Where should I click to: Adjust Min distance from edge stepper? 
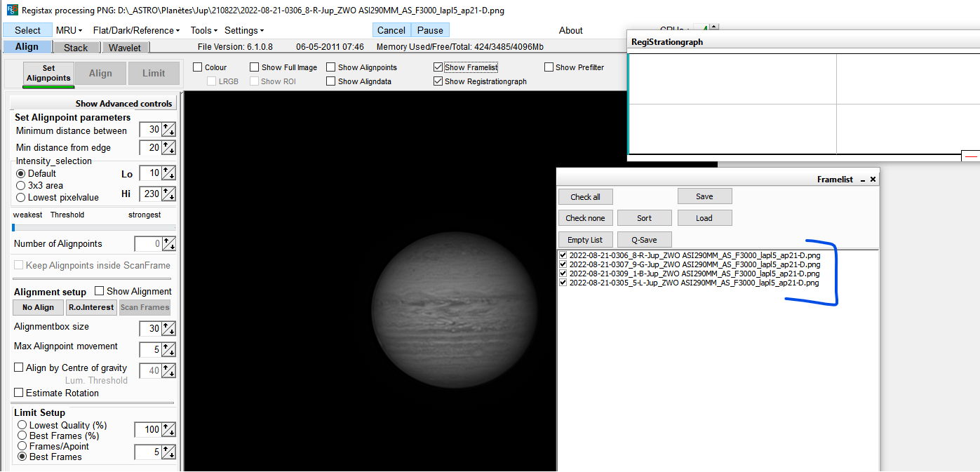point(168,147)
